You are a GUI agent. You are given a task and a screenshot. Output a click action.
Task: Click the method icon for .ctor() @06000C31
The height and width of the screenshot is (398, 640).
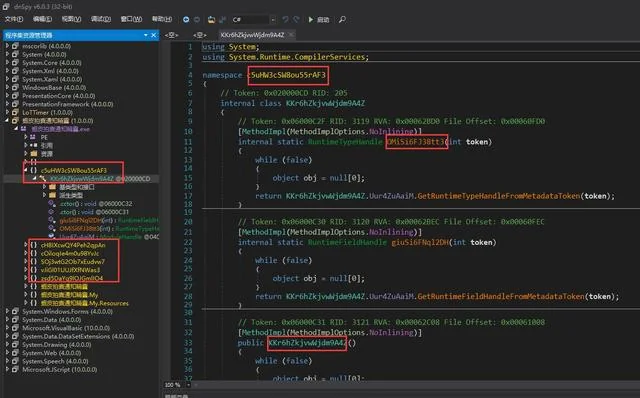(x=51, y=212)
